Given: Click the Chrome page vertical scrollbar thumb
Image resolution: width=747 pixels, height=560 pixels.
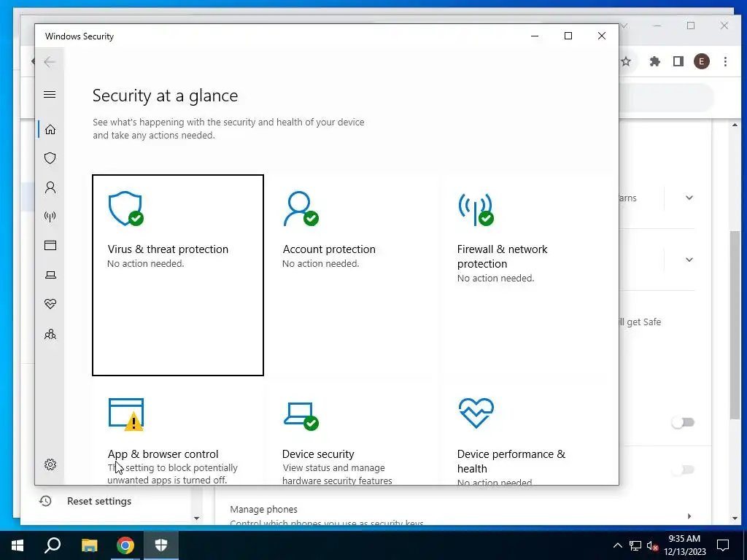Looking at the screenshot, I should (x=735, y=324).
